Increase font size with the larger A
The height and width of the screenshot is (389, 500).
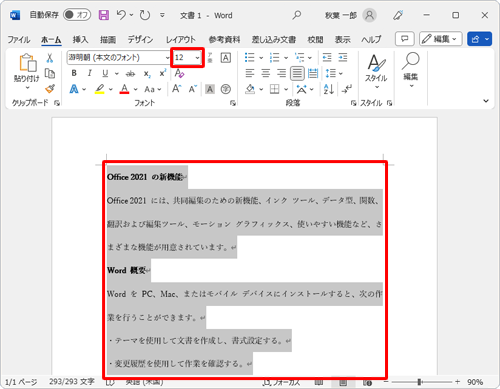177,89
